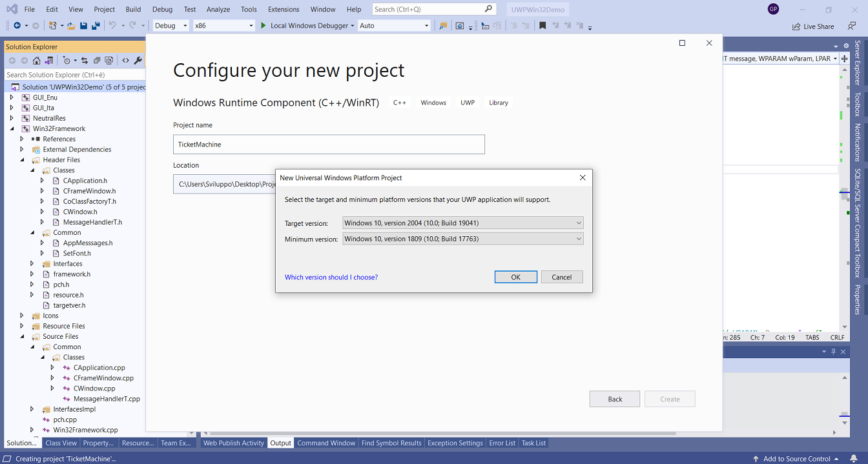Click the notifications bell in status bar
This screenshot has height=464, width=868.
[x=854, y=459]
